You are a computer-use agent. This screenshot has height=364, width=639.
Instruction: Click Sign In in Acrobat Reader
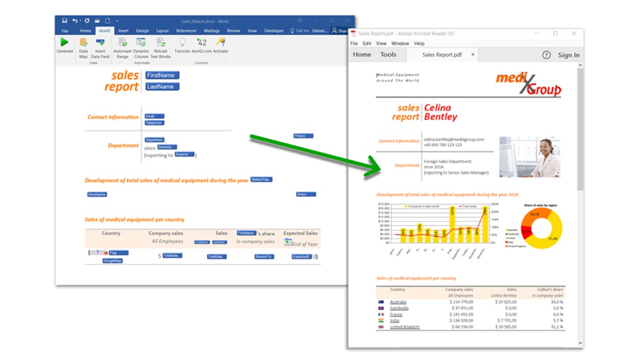569,55
